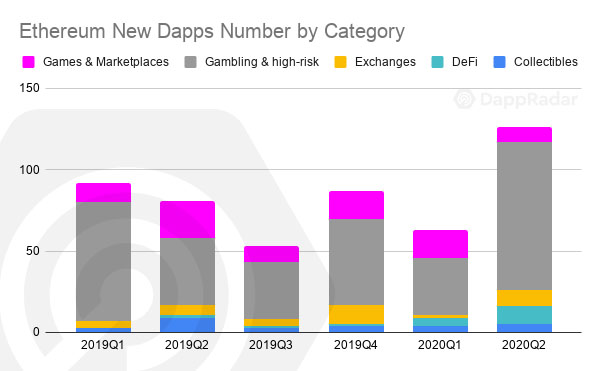The height and width of the screenshot is (371, 600).
Task: Click the 2020Q2 gray Gambling bar segment
Action: tap(524, 216)
